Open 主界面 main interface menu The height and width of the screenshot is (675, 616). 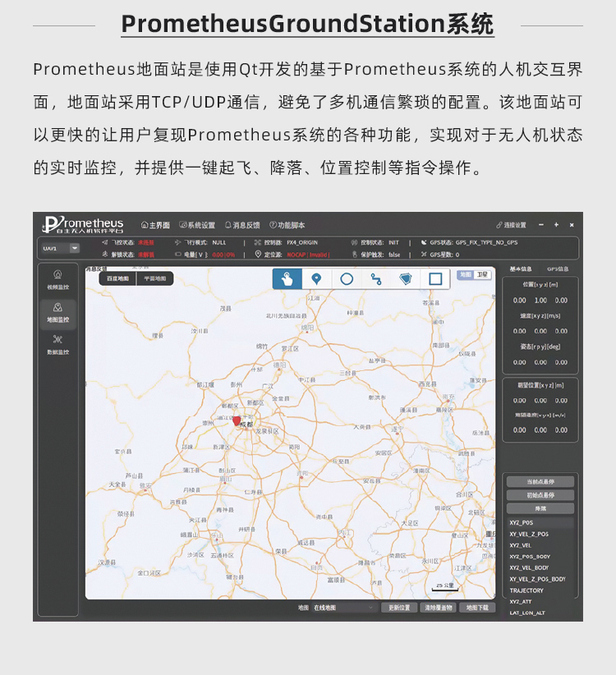tap(155, 225)
